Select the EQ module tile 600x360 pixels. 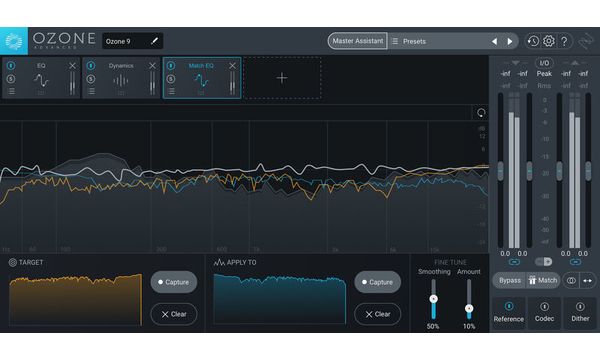[41, 78]
